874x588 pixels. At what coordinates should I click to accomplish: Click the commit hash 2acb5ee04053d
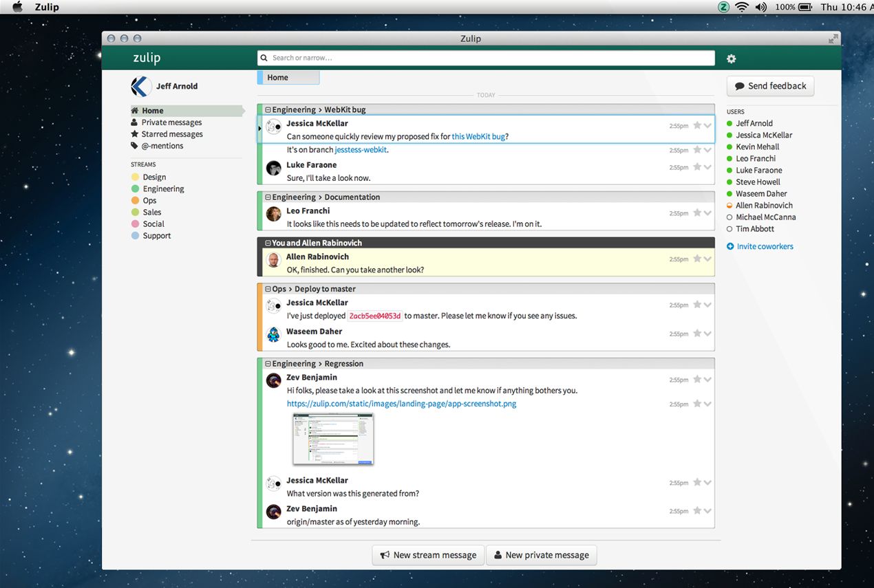[x=374, y=316]
